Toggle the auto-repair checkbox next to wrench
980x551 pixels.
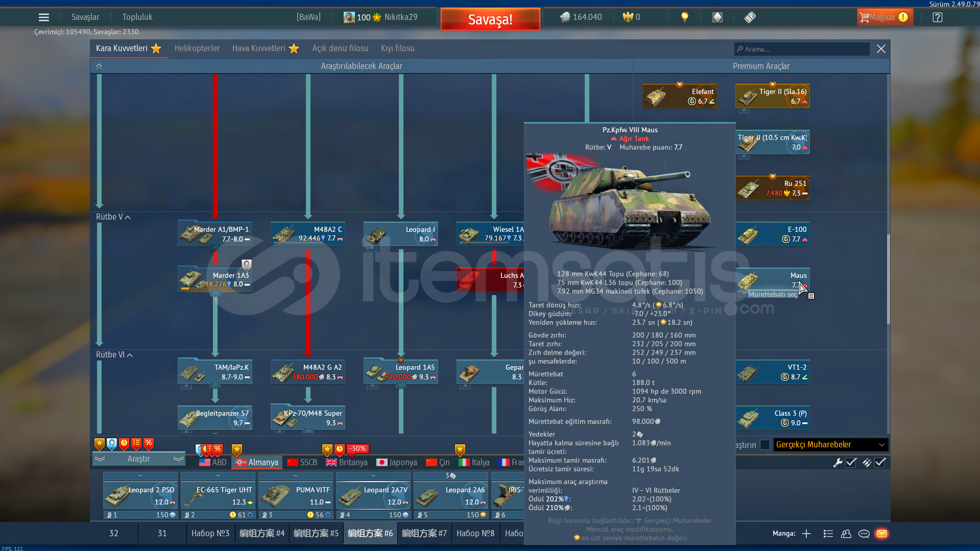pyautogui.click(x=851, y=463)
